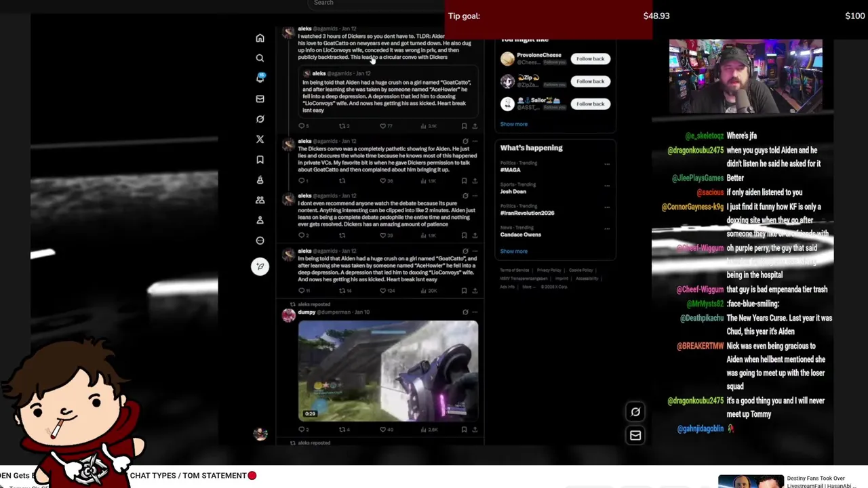Open more options on 'dont even recommend' tweet

click(x=475, y=196)
